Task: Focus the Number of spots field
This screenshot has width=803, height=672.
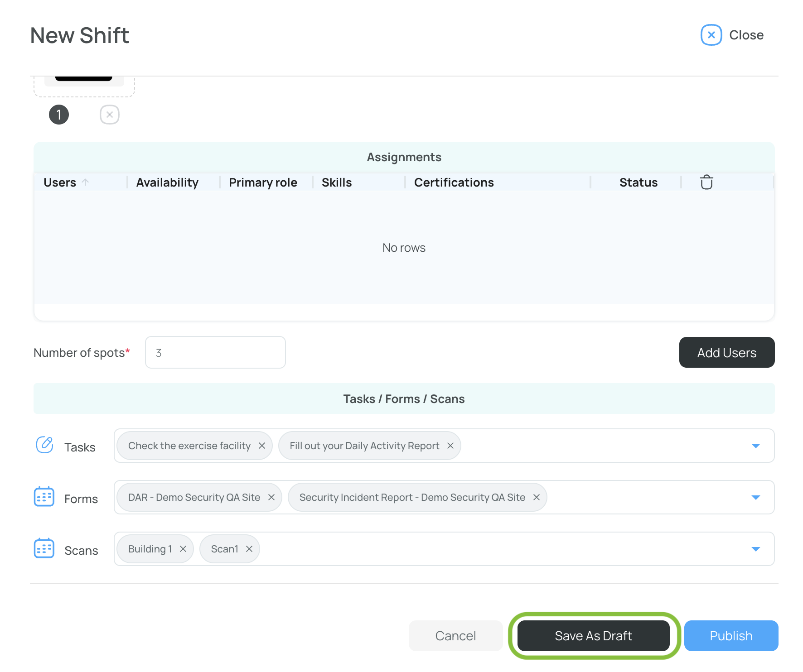Action: (x=215, y=352)
